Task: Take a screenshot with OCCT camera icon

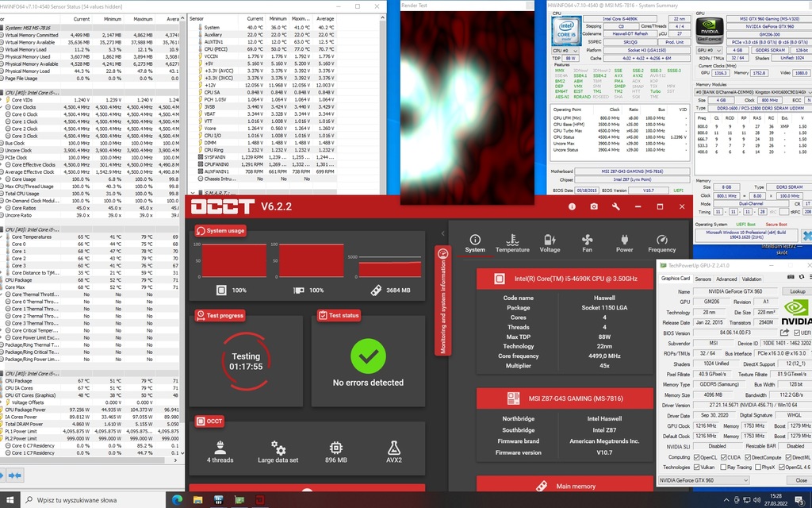Action: (x=594, y=206)
